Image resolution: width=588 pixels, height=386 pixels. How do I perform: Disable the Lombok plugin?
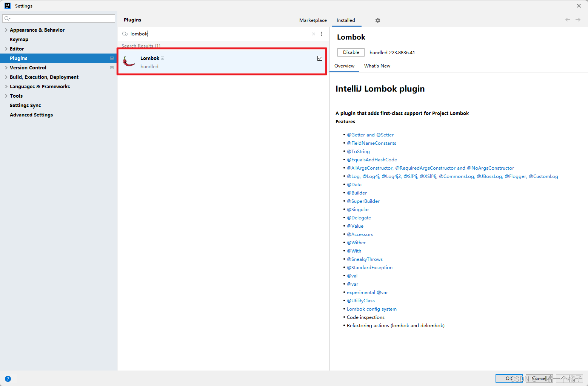[x=351, y=52]
